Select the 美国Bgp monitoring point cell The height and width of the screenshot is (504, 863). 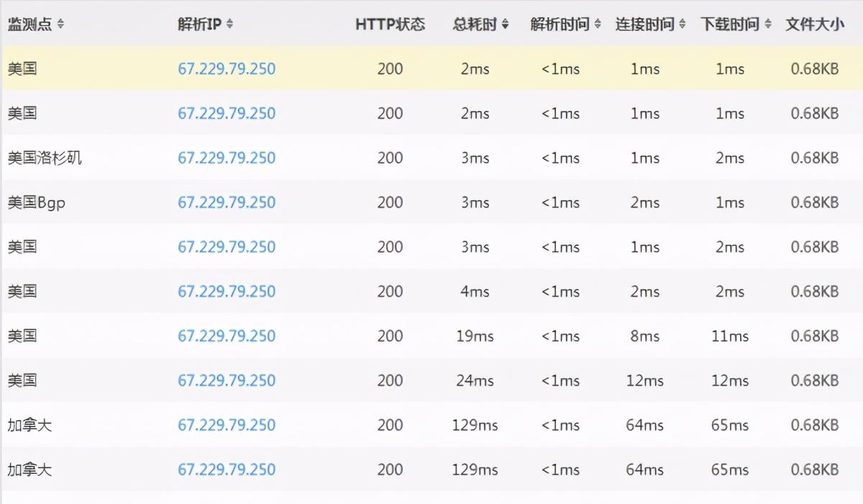click(37, 203)
